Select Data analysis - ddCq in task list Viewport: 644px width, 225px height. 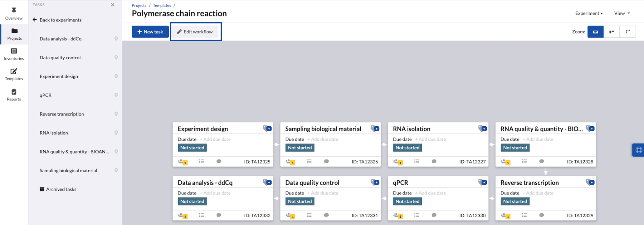pos(61,39)
